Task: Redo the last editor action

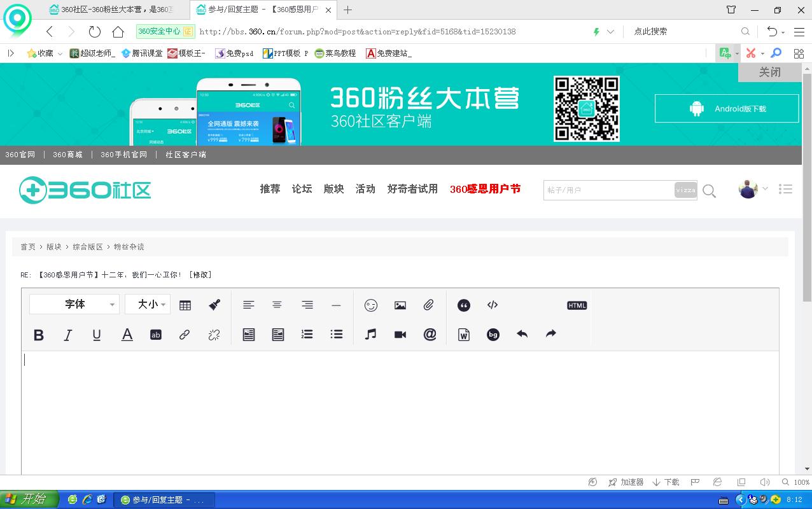Action: click(551, 334)
